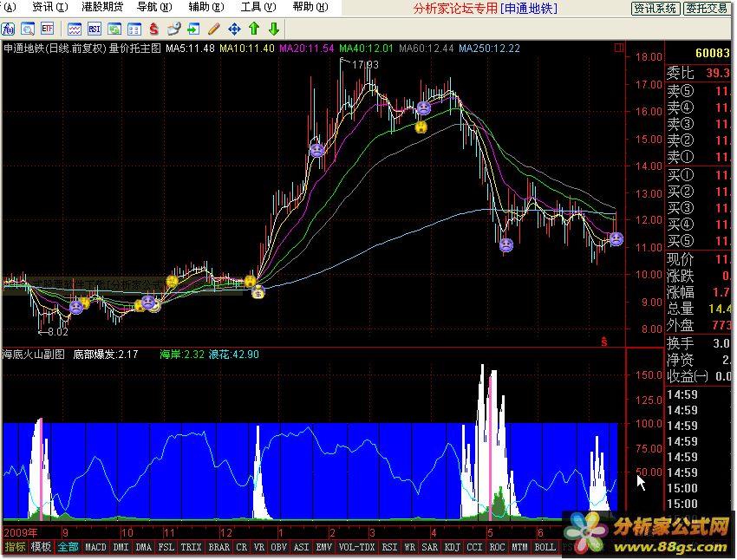The image size is (737, 560).
Task: Click the four-pane grid layout icon
Action: tap(134, 29)
